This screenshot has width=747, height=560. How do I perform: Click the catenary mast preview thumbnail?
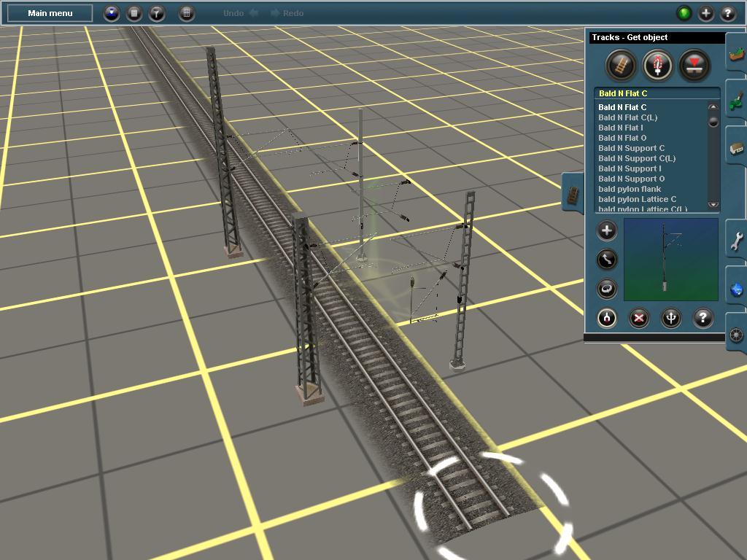coord(671,260)
